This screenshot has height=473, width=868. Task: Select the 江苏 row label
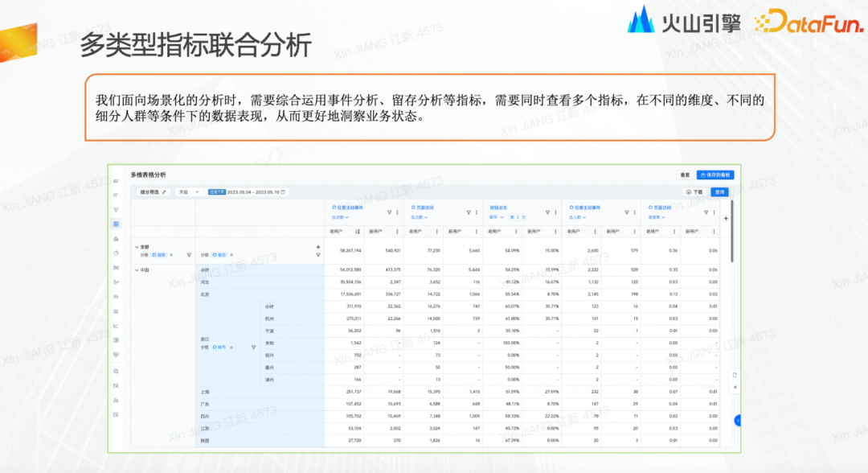[x=205, y=429]
